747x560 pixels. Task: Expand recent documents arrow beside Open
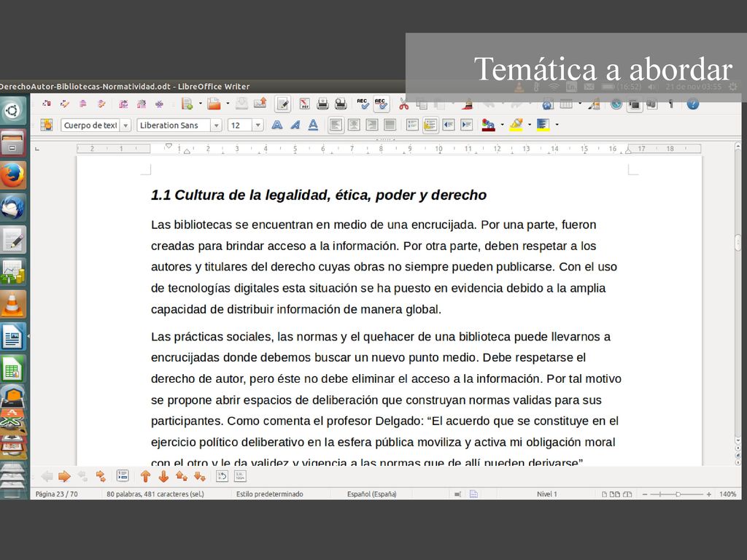pos(228,104)
